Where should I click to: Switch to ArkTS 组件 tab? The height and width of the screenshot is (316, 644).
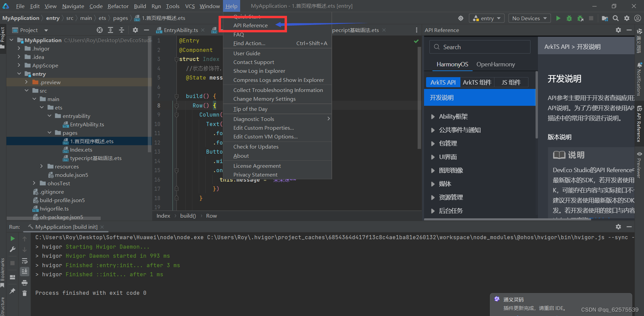point(477,82)
